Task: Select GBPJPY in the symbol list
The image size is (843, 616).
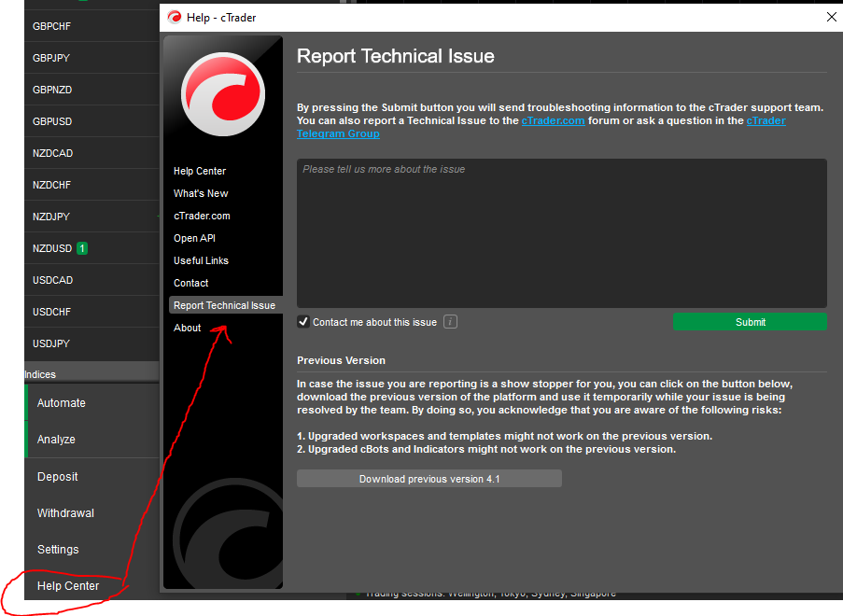Action: pyautogui.click(x=91, y=58)
